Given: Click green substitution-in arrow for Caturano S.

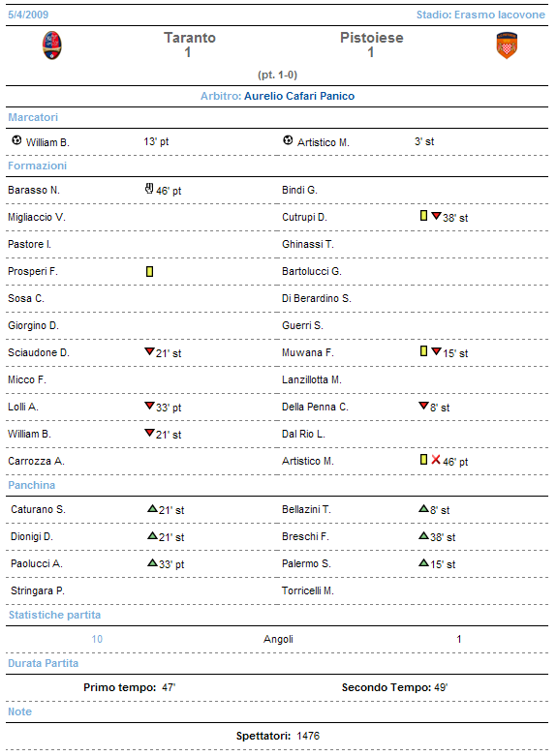Looking at the screenshot, I should (152, 508).
